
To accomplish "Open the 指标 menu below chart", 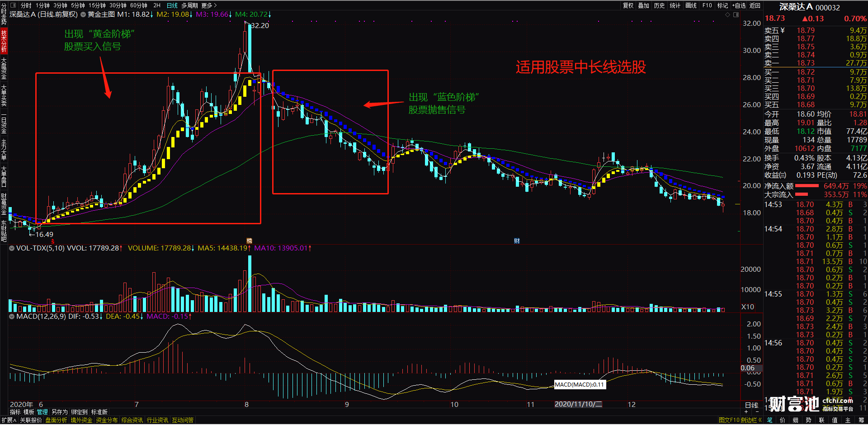I will pos(15,412).
